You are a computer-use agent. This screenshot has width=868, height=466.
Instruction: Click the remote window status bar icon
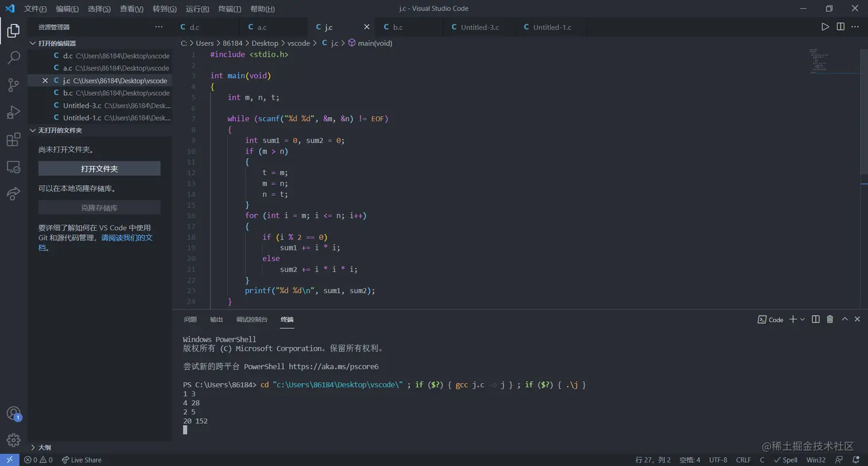[10, 460]
